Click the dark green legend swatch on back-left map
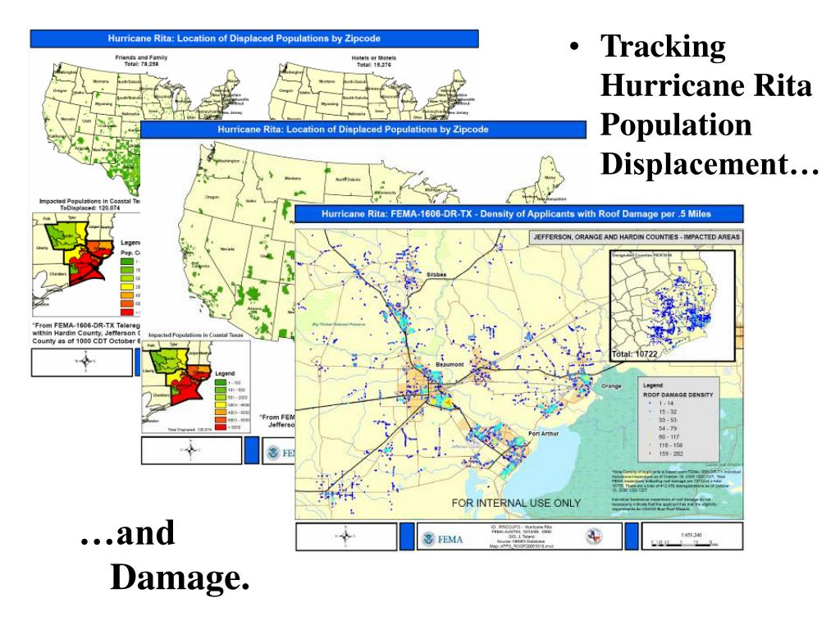This screenshot has height=630, width=840. tap(127, 262)
